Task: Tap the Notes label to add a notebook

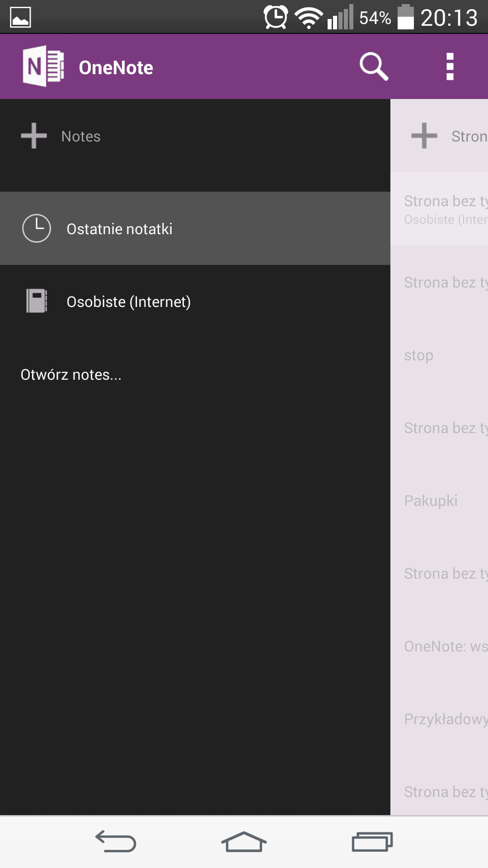Action: (81, 137)
